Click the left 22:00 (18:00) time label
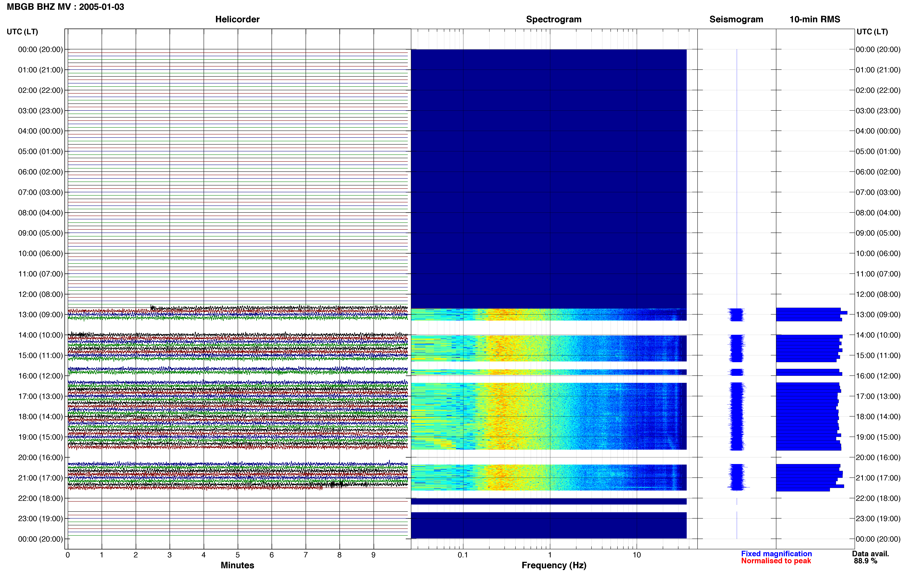Viewport: 924px width, 578px height. pos(41,498)
